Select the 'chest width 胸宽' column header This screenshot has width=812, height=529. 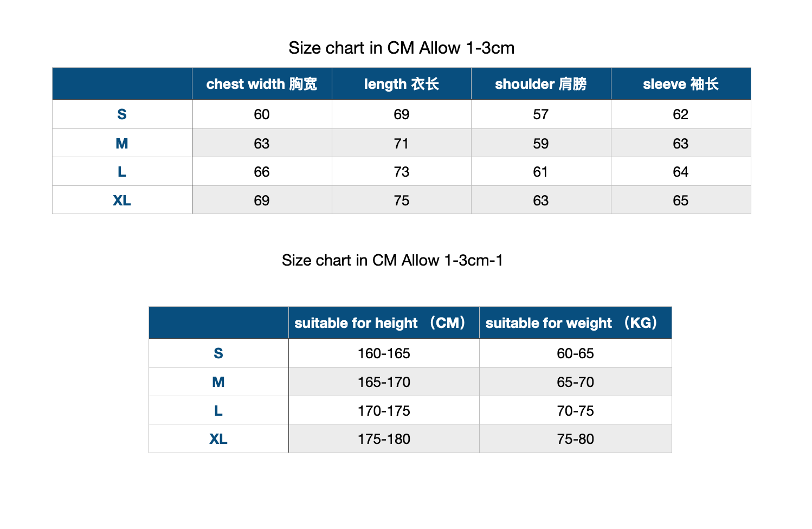coord(262,84)
